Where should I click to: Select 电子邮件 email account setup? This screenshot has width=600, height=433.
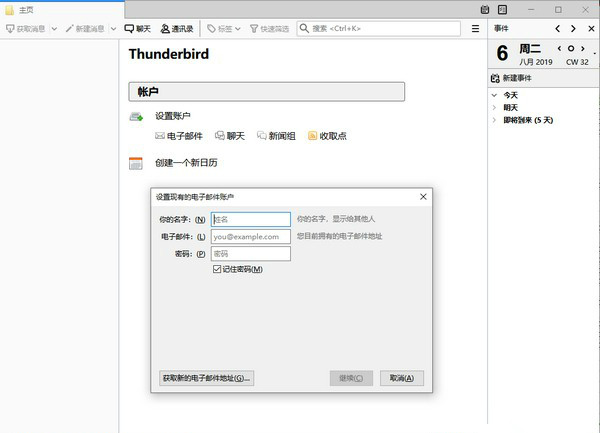[x=181, y=136]
